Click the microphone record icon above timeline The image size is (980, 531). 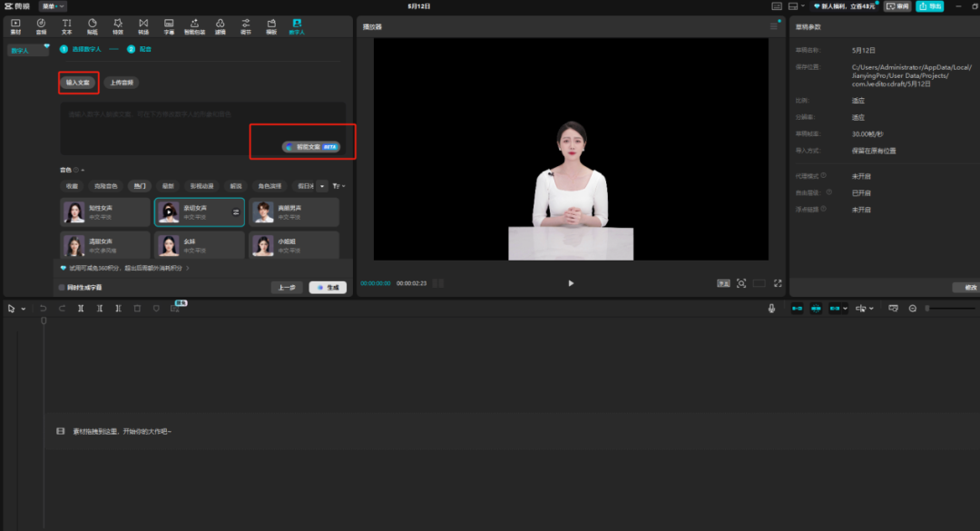coord(771,309)
